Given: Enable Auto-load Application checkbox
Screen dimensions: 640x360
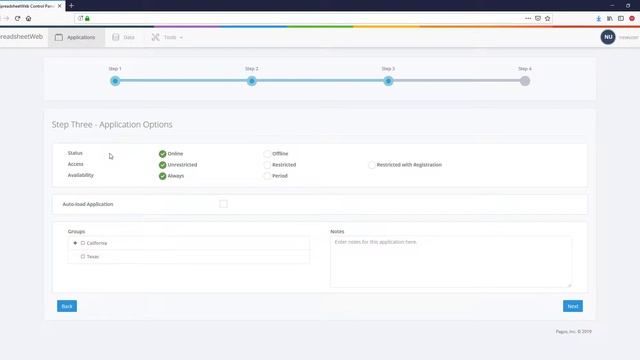Looking at the screenshot, I should 223,204.
